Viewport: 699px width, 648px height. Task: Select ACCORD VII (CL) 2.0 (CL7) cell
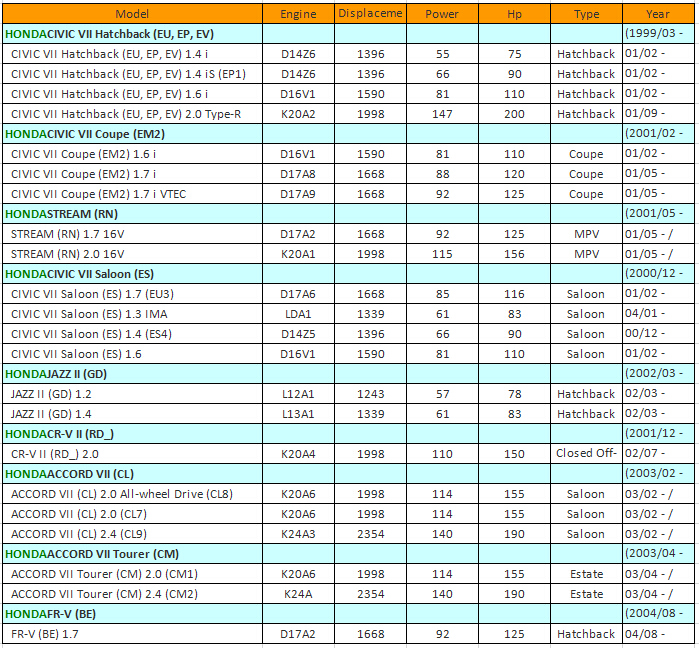[132, 514]
